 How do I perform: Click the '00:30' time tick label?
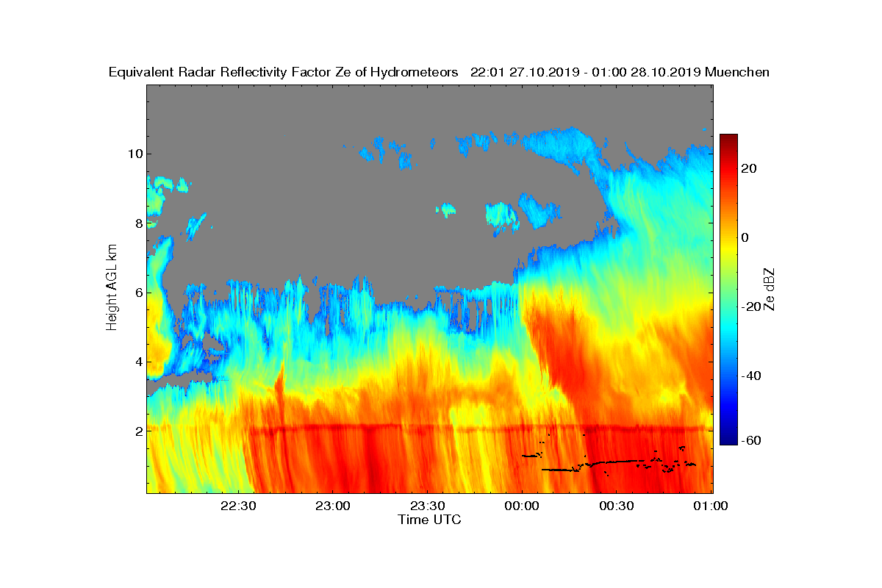[617, 506]
